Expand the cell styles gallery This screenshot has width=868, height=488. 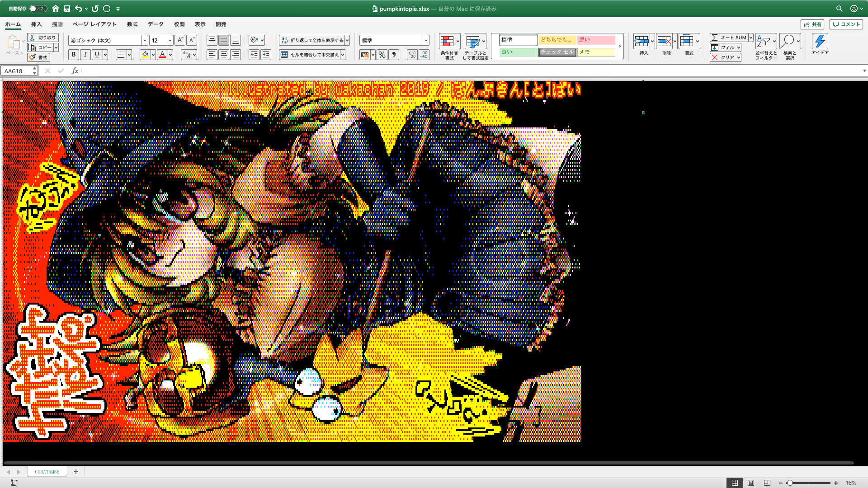click(620, 46)
